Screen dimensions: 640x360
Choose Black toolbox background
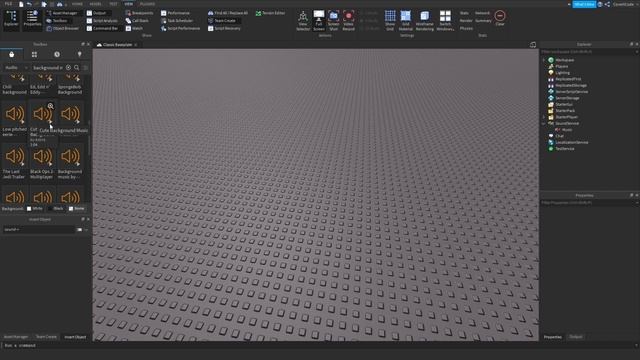click(56, 209)
